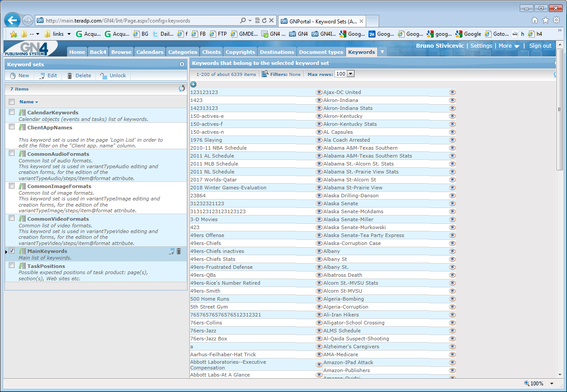View the Albatross Death eye icon
Viewport: 567px width, 392px height.
point(452,275)
